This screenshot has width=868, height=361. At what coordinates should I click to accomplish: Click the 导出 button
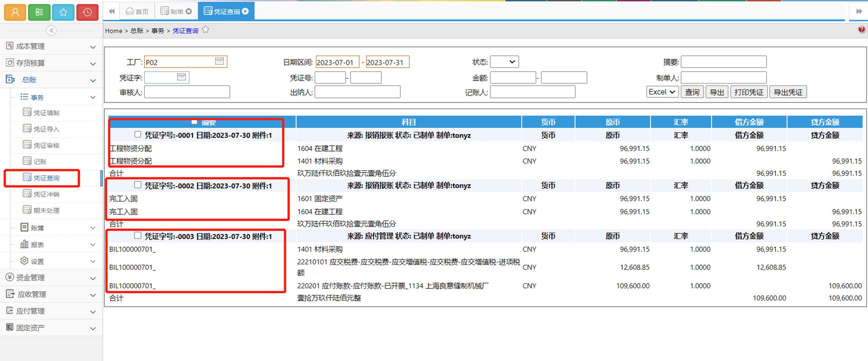tap(717, 92)
